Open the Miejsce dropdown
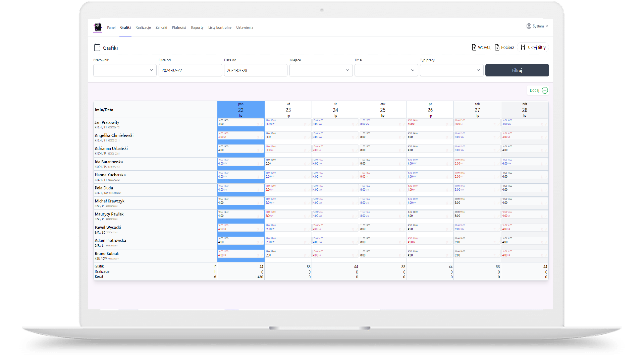Screen dimensions: 644x362 pyautogui.click(x=321, y=70)
